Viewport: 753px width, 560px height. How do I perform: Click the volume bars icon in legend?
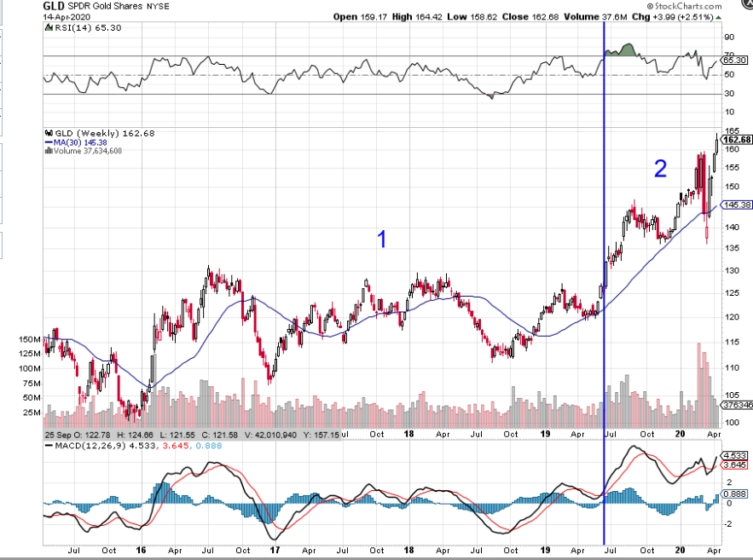tap(49, 151)
